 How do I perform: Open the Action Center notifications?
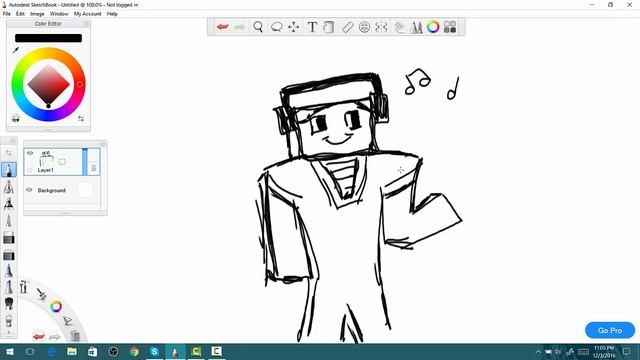tap(627, 351)
